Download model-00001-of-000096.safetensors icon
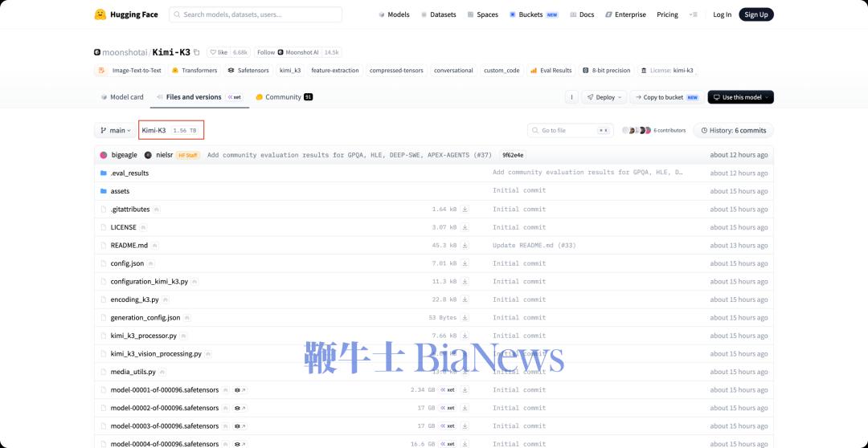Screen dimensions: 868x448 pos(465,389)
